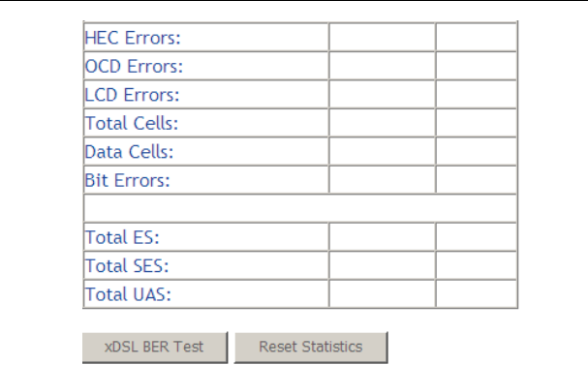Select the LCD Errors label
Screen dimensions: 588x365
click(x=132, y=95)
